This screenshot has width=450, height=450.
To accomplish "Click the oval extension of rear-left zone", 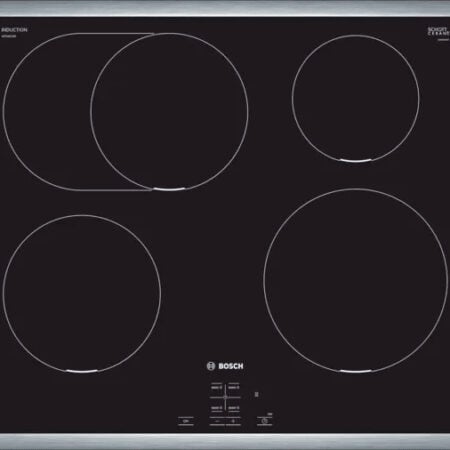I will click(47, 112).
